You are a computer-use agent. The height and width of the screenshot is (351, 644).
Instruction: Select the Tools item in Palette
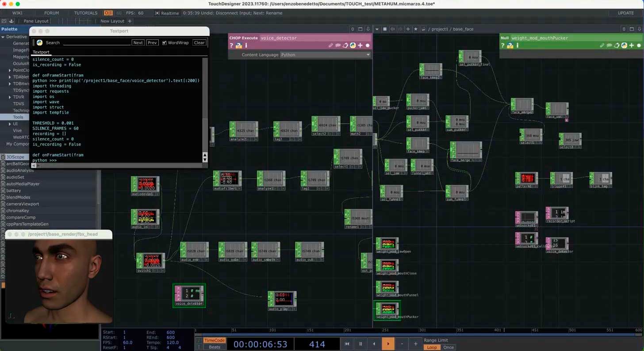pos(18,117)
